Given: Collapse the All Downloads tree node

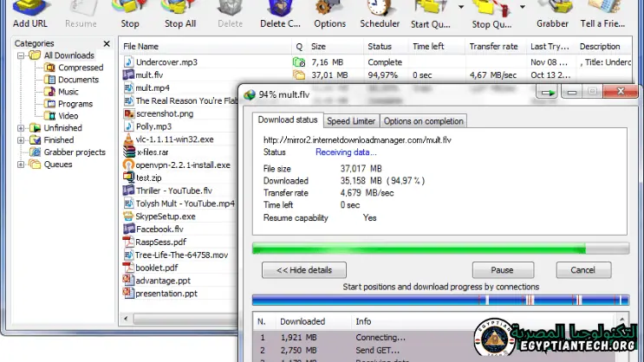Looking at the screenshot, I should point(21,55).
